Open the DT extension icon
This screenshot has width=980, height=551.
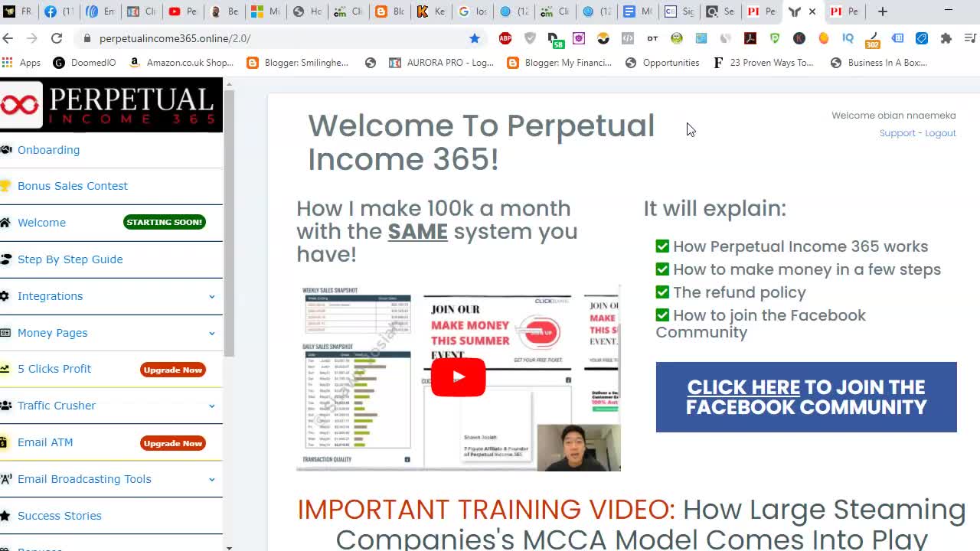pos(652,38)
